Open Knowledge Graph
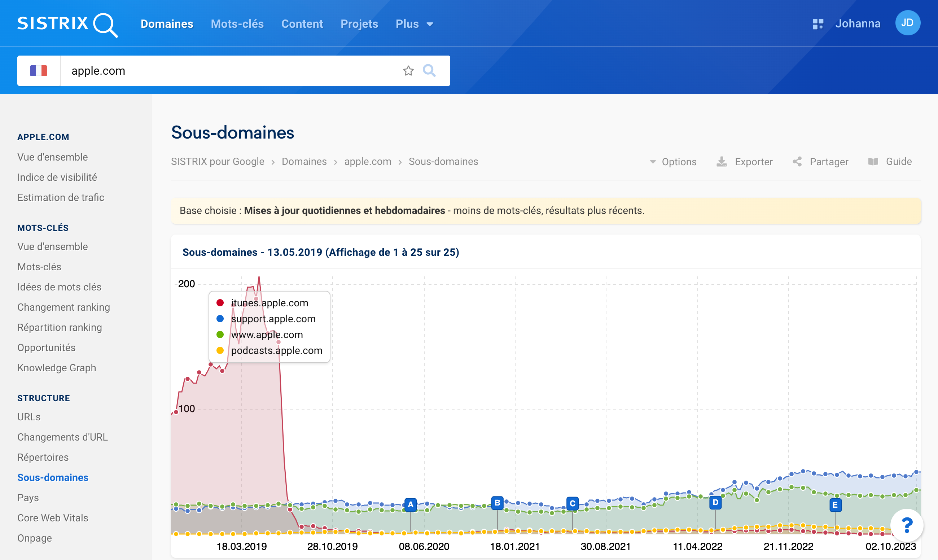The width and height of the screenshot is (938, 560). [x=57, y=368]
